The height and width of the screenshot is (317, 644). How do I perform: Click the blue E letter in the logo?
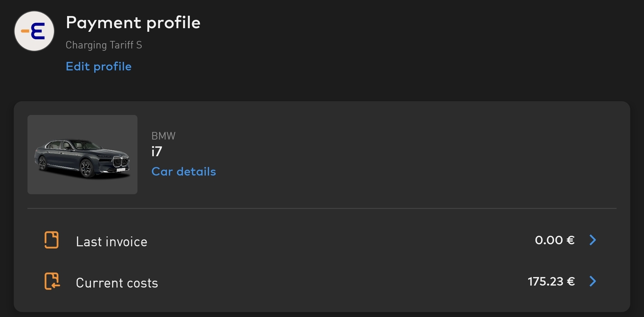(x=38, y=31)
